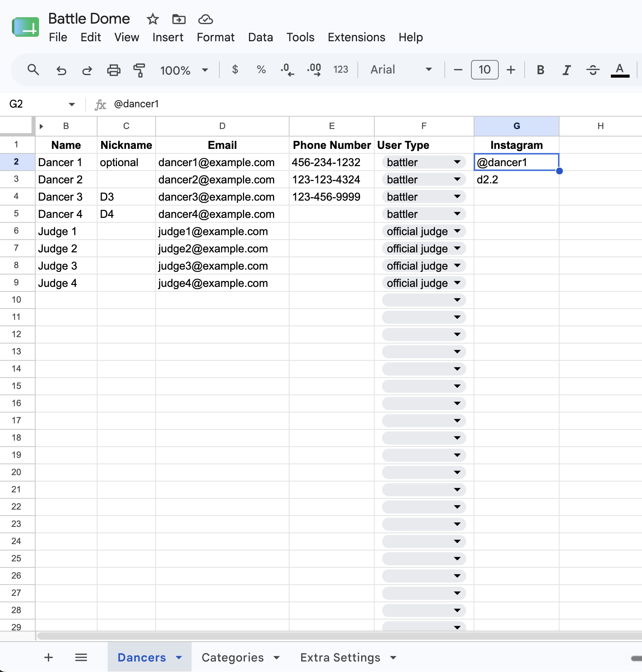The height and width of the screenshot is (672, 642).
Task: Click the horizontal scrollbar
Action: pos(339,636)
